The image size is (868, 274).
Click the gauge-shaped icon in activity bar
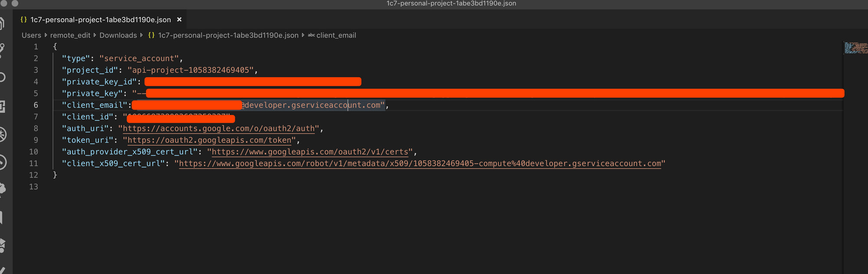click(x=2, y=162)
